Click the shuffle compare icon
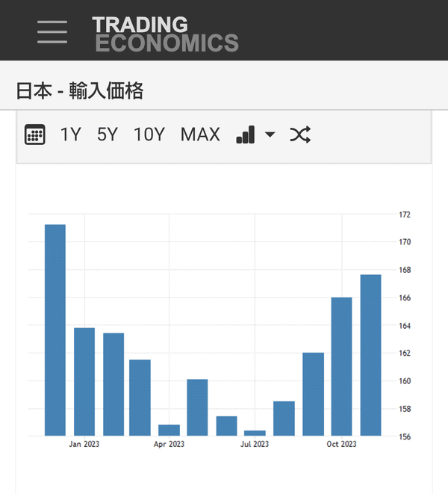The width and height of the screenshot is (448, 494). [x=300, y=135]
